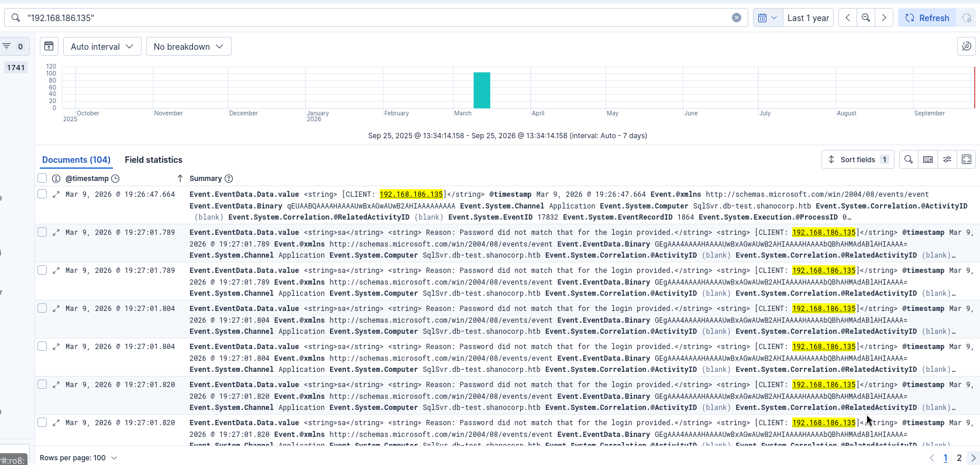Open the Auto interval dropdown
This screenshot has width=980, height=465.
102,46
